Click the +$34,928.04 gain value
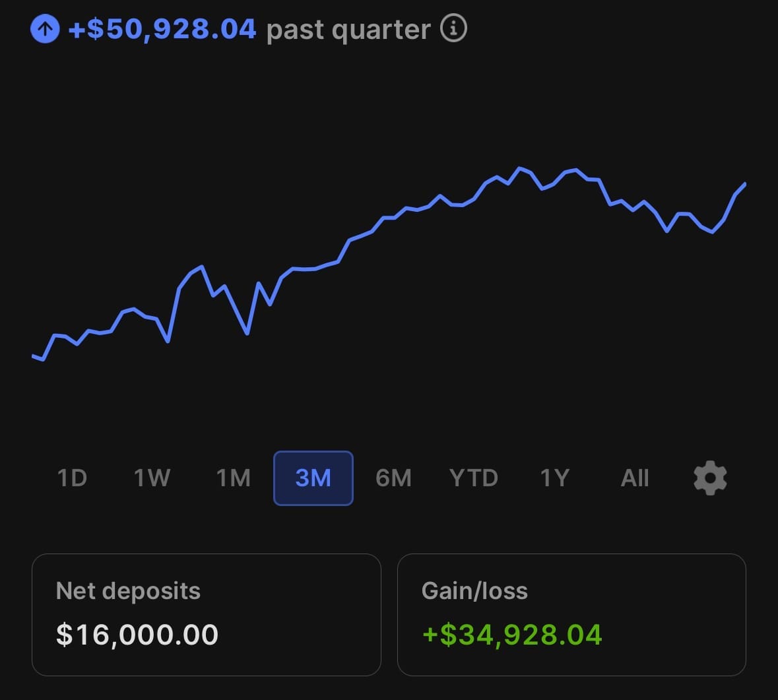The width and height of the screenshot is (778, 700). pos(512,635)
